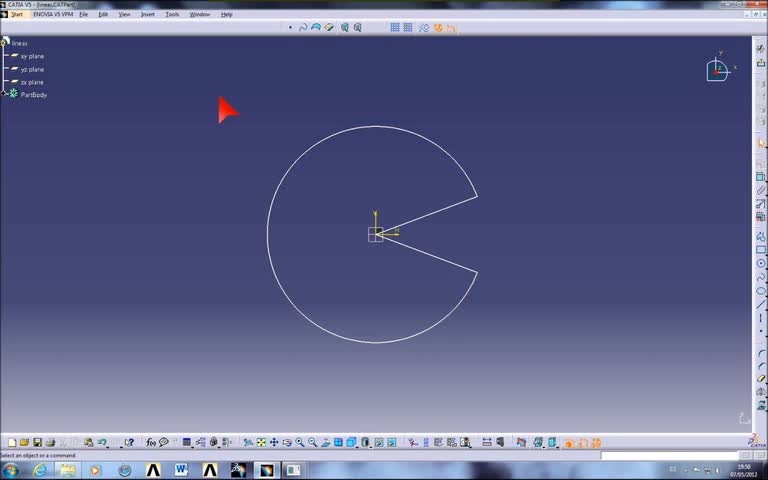
Task: Open the Start menu in CATIA
Action: click(17, 14)
